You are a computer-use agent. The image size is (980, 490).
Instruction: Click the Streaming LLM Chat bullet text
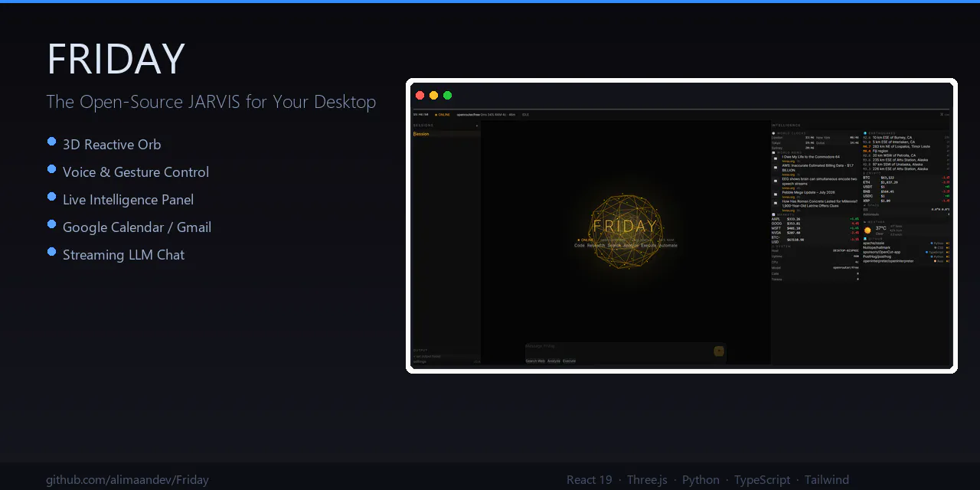[123, 254]
